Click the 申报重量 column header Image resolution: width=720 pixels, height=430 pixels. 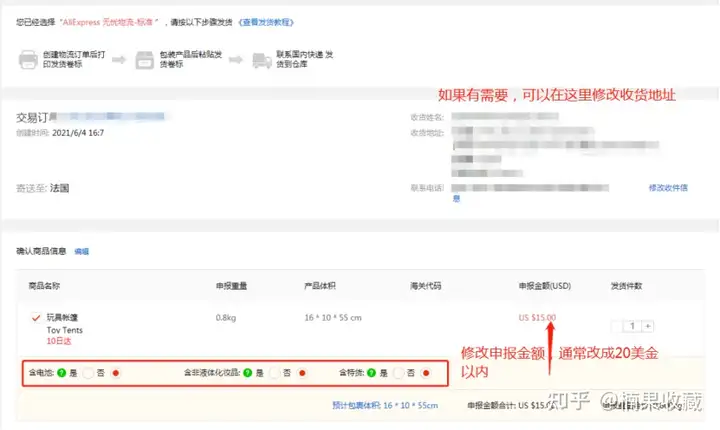(231, 286)
